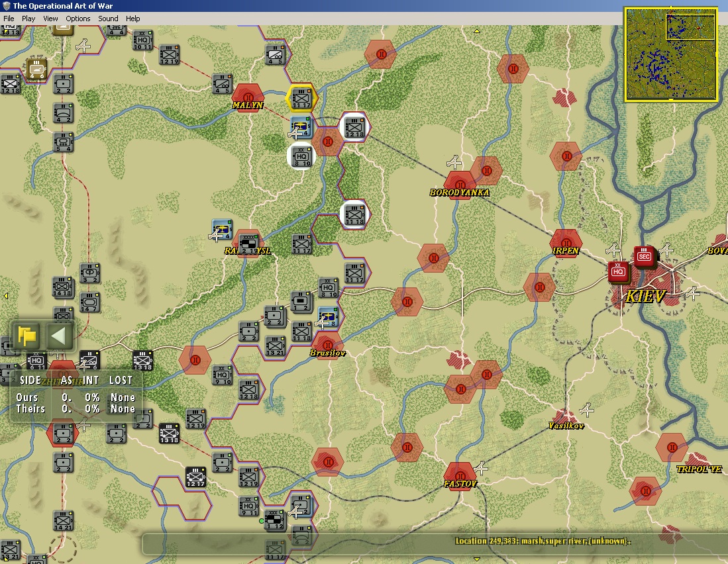Open the Sound menu
Viewport: 728px width, 564px height.
108,19
